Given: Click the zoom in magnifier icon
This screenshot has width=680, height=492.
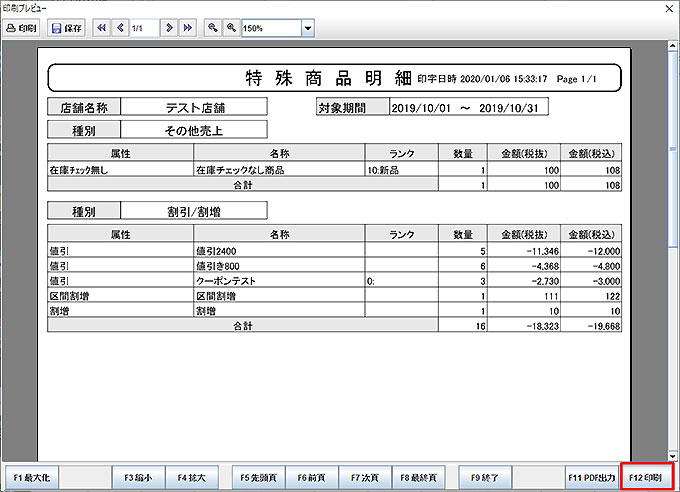Looking at the screenshot, I should click(231, 29).
